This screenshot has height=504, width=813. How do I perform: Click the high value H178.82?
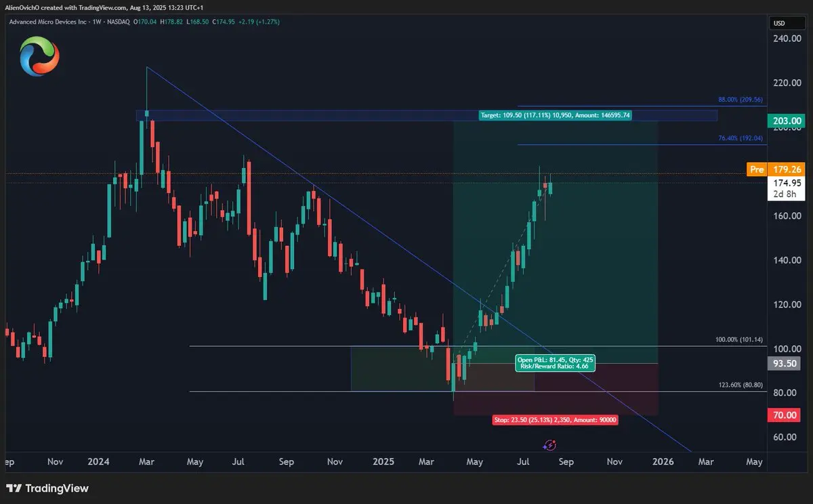pyautogui.click(x=173, y=22)
